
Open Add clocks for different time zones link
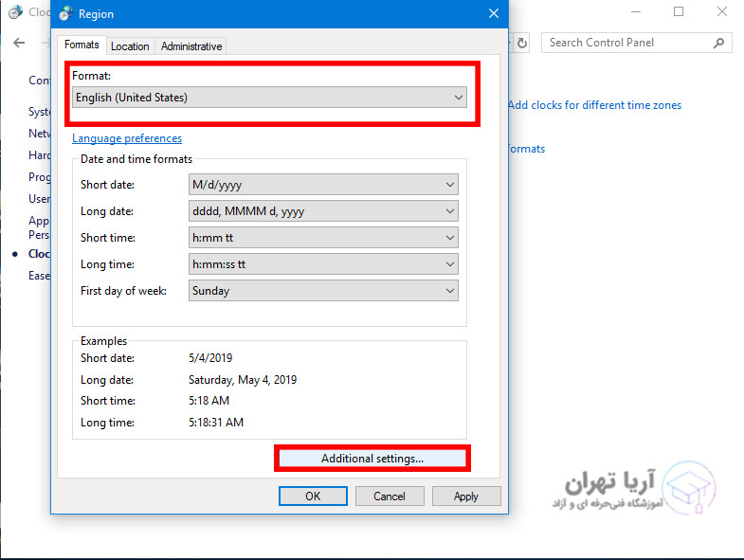tap(594, 105)
